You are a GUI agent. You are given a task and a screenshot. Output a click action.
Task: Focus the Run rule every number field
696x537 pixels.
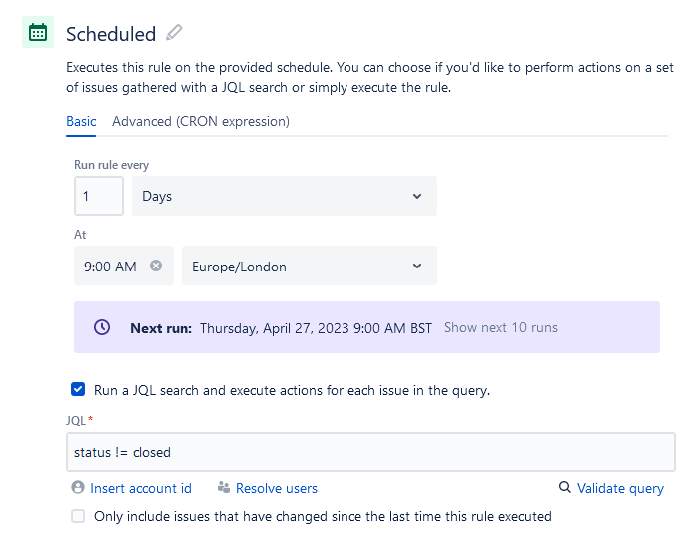(x=99, y=196)
